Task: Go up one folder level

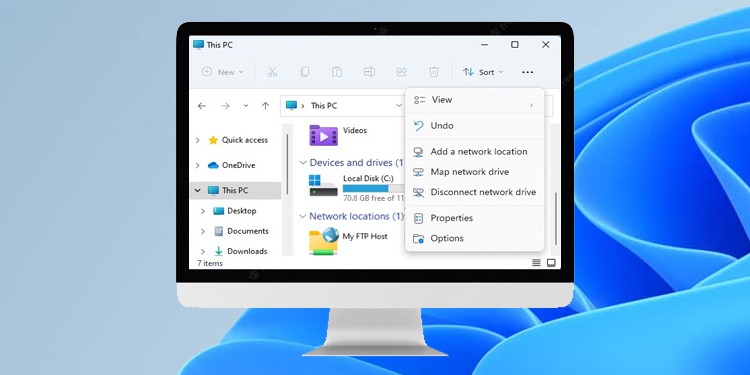Action: [265, 106]
